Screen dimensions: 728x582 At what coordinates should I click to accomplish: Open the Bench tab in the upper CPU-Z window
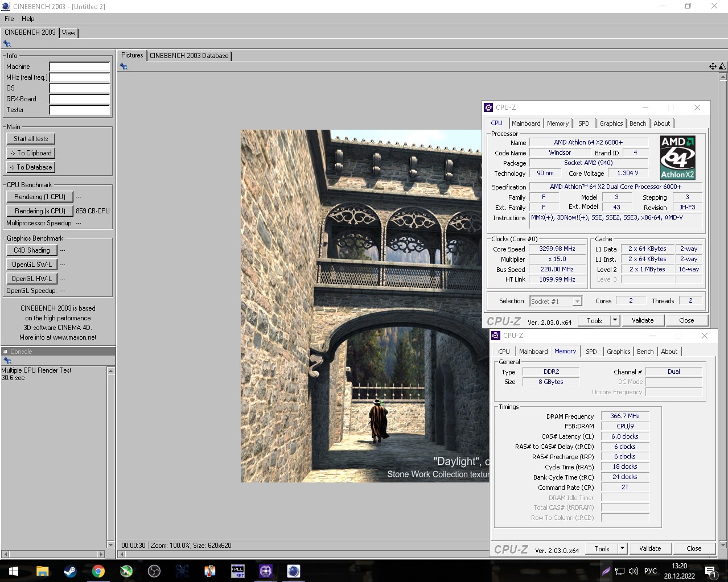click(x=638, y=123)
